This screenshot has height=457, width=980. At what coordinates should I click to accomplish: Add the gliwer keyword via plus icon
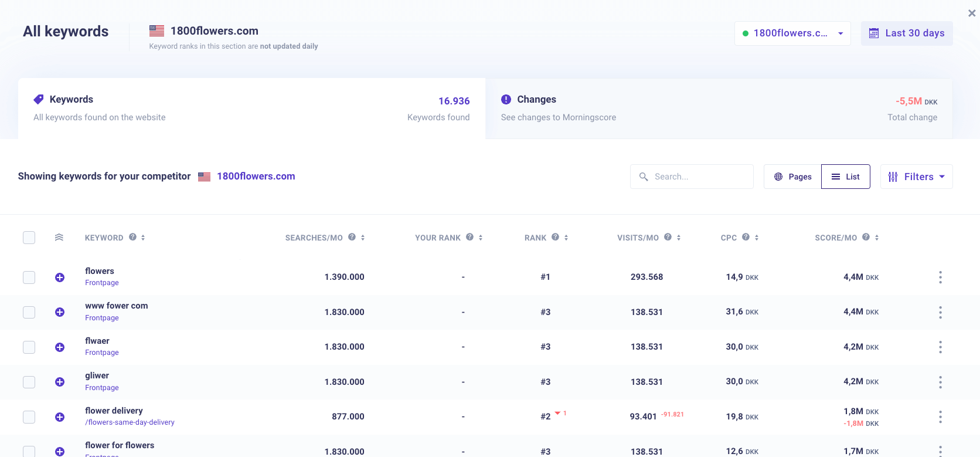(60, 382)
